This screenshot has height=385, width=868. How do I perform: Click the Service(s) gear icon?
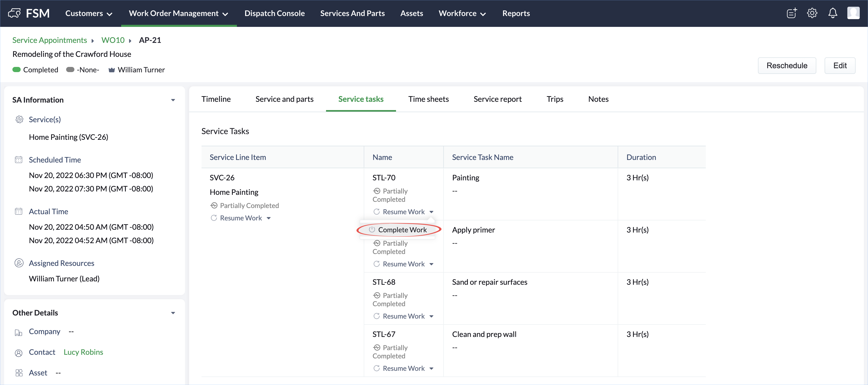point(19,119)
